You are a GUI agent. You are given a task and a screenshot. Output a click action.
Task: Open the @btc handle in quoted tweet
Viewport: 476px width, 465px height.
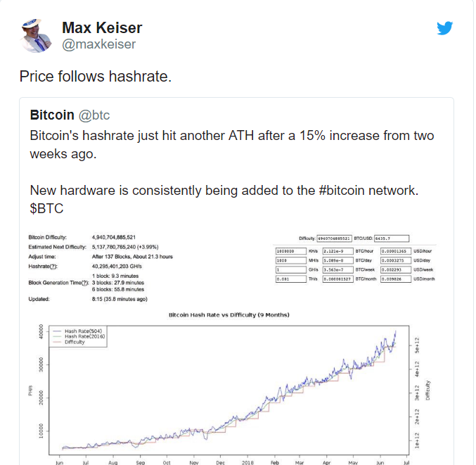pyautogui.click(x=94, y=115)
